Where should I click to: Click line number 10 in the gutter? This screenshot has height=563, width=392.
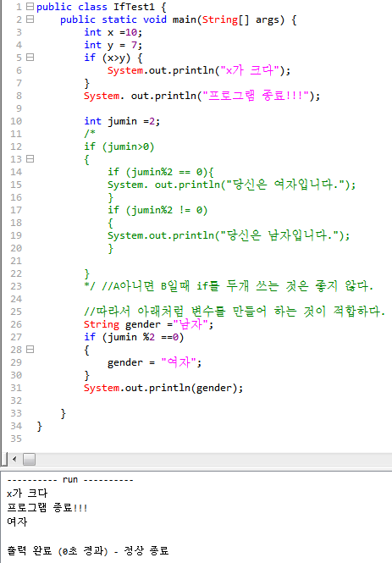(16, 121)
